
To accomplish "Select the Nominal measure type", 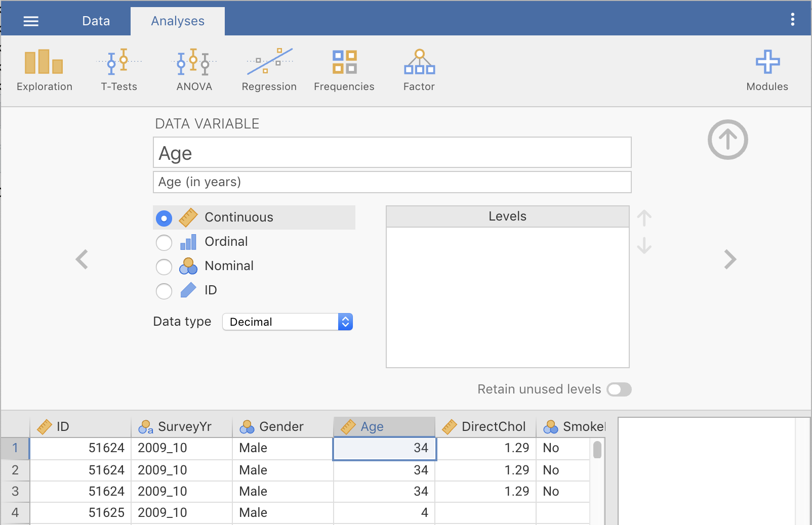I will (164, 267).
